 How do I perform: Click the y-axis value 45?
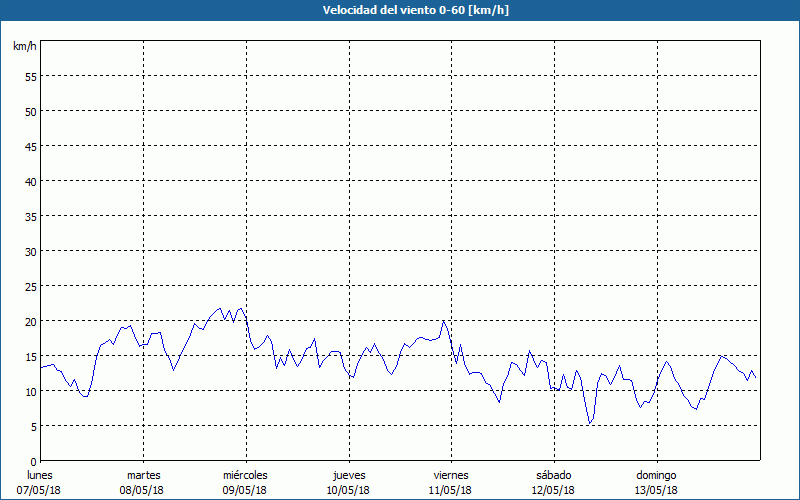click(x=31, y=146)
